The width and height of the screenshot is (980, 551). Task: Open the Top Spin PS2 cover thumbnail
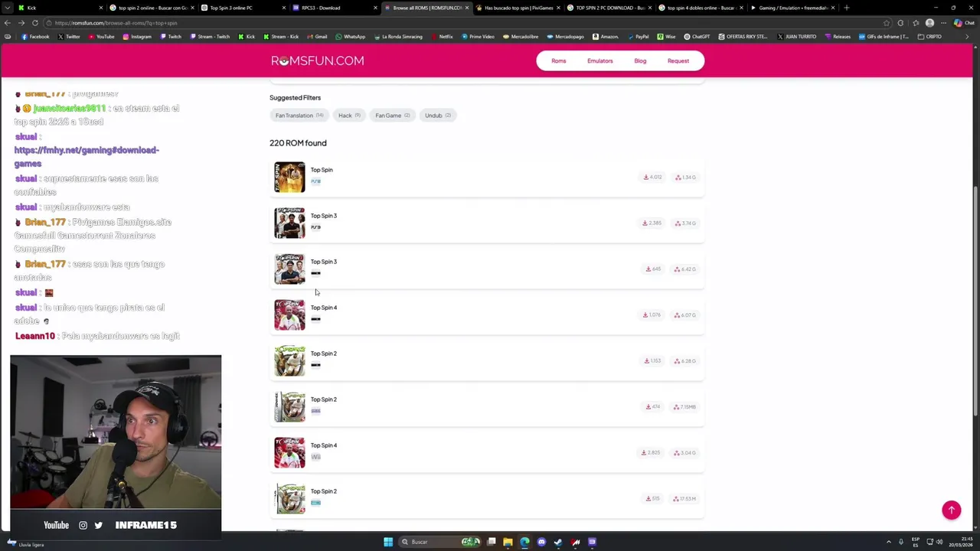tap(289, 178)
